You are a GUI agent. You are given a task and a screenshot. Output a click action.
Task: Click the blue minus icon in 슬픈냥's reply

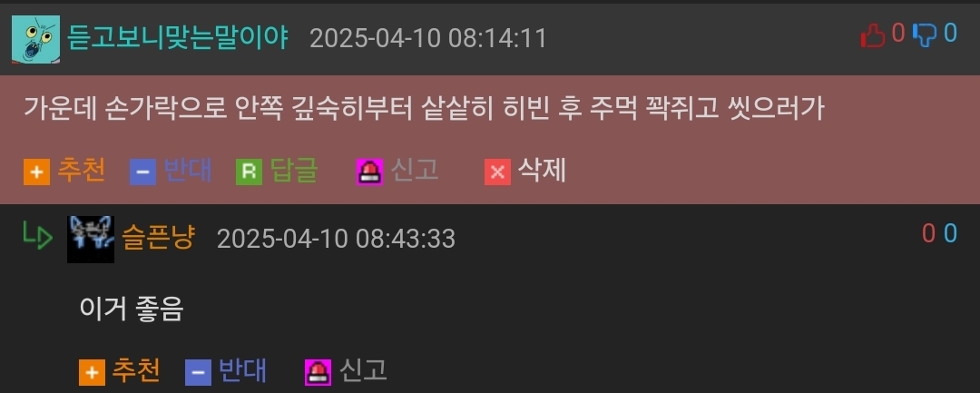198,373
